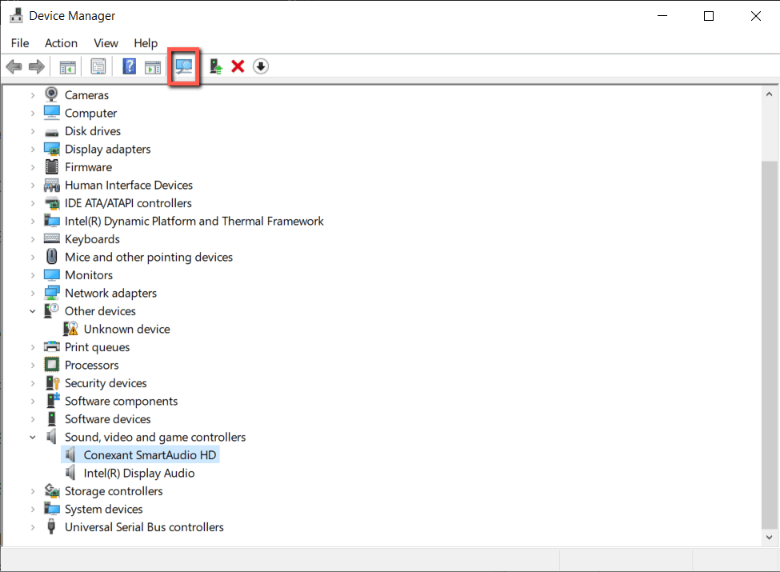Expand the Computer category
The height and width of the screenshot is (572, 780).
pyautogui.click(x=33, y=113)
